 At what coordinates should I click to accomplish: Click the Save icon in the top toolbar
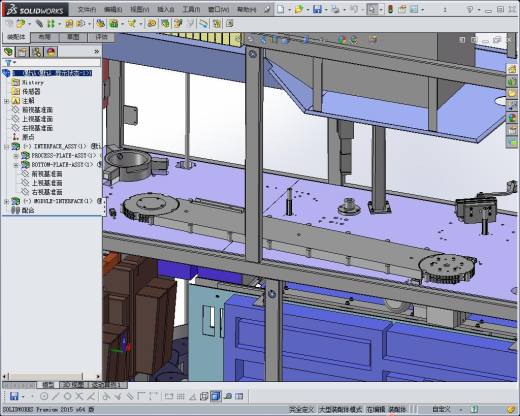[x=317, y=9]
